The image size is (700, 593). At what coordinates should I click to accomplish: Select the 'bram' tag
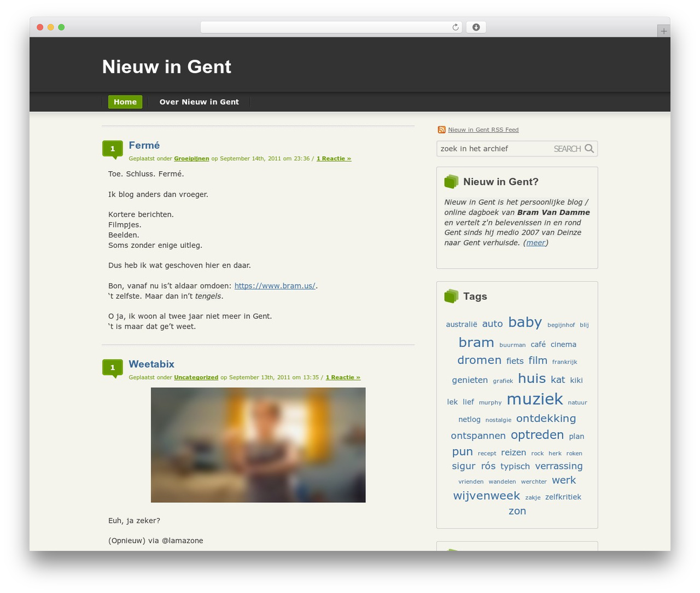pos(476,342)
